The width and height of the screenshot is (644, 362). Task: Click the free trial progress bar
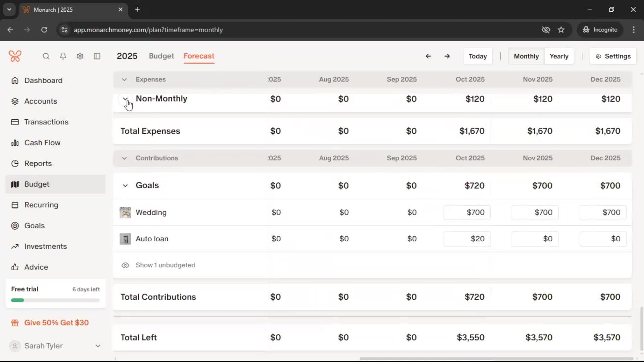click(55, 300)
